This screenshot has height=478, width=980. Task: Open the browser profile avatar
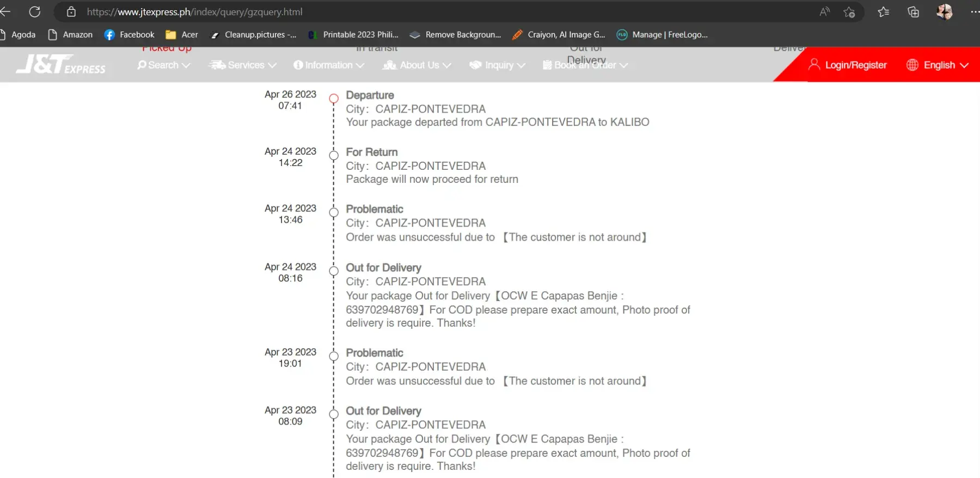point(945,11)
